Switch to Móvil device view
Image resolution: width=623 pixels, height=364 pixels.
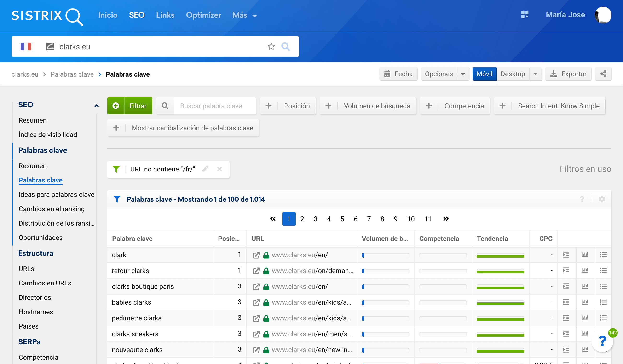click(x=484, y=74)
